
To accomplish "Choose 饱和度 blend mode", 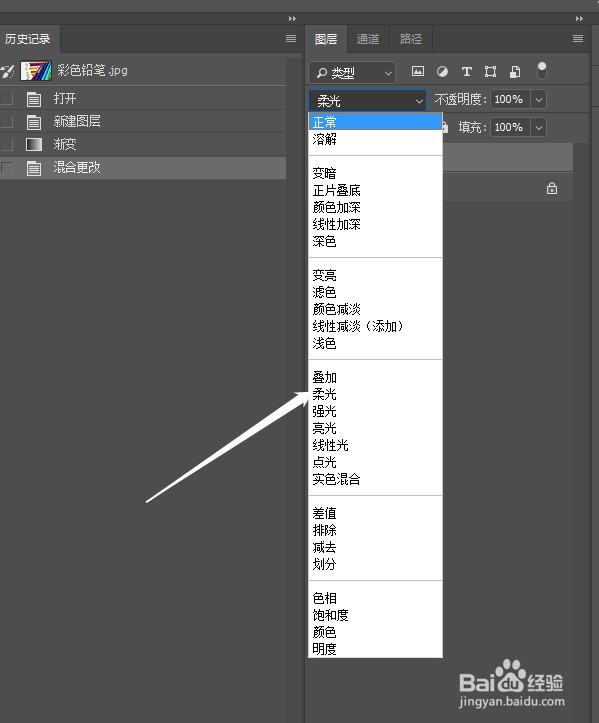I will coord(375,616).
